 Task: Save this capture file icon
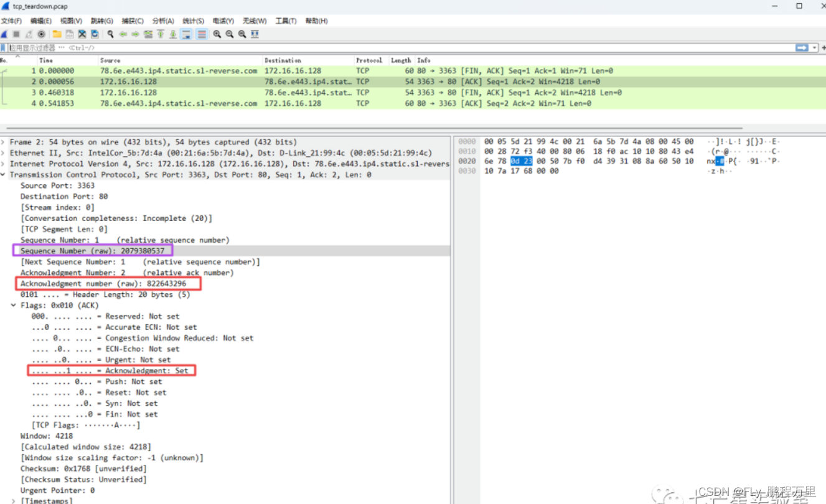pos(70,34)
